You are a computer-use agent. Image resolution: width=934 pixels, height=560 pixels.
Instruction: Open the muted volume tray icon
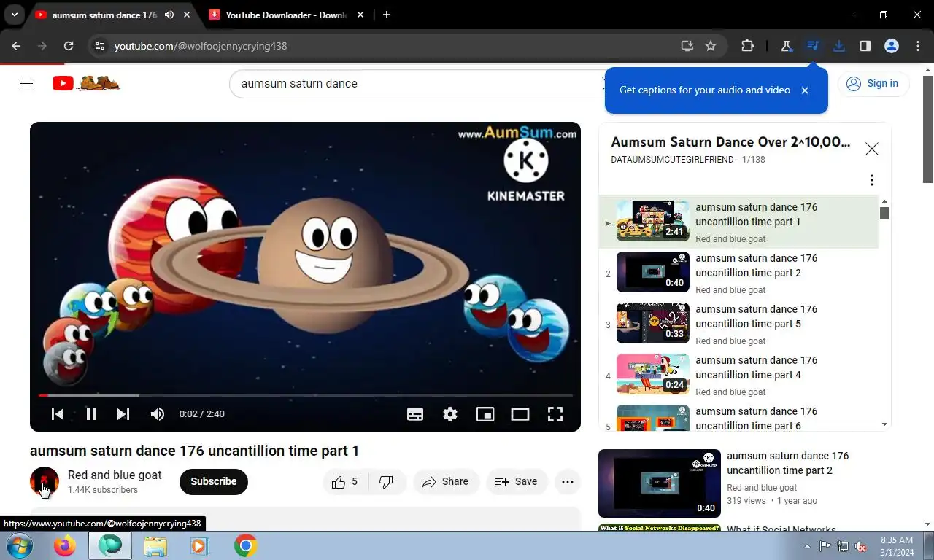(x=860, y=546)
